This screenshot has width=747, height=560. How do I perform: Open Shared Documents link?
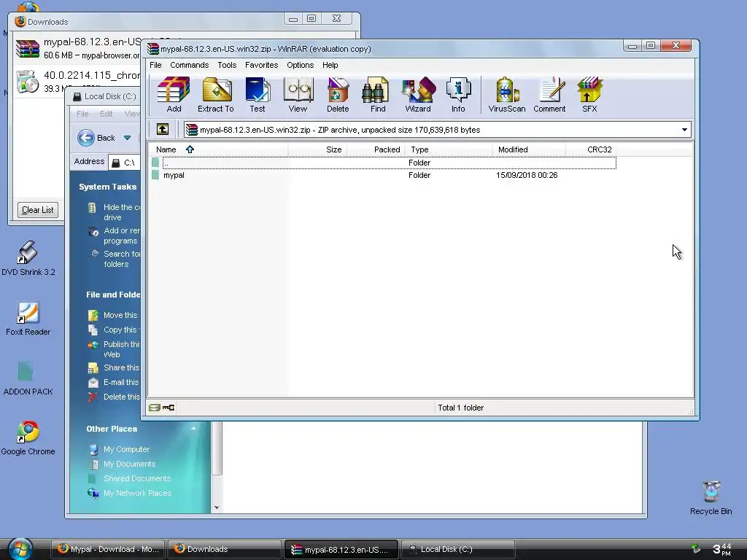tap(137, 478)
